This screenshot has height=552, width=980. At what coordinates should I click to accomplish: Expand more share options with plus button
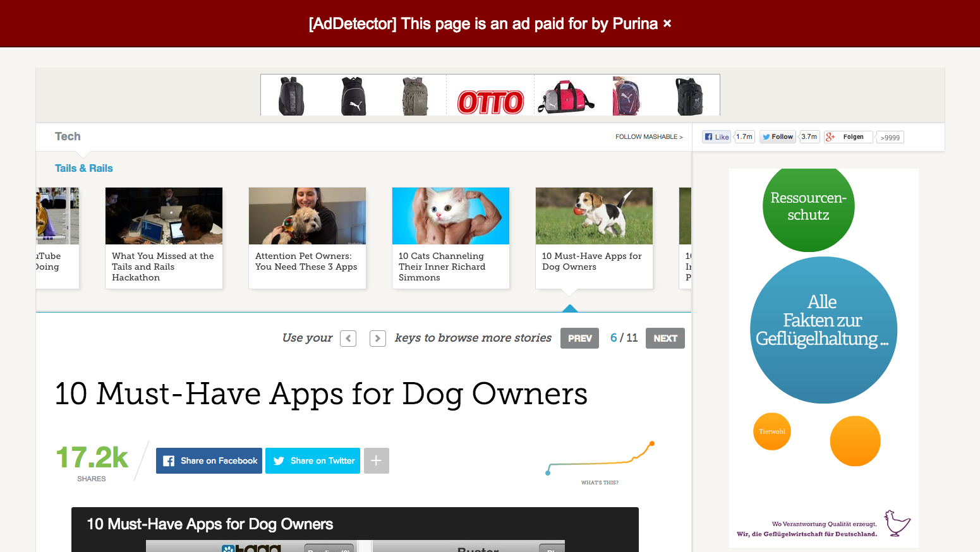(376, 460)
